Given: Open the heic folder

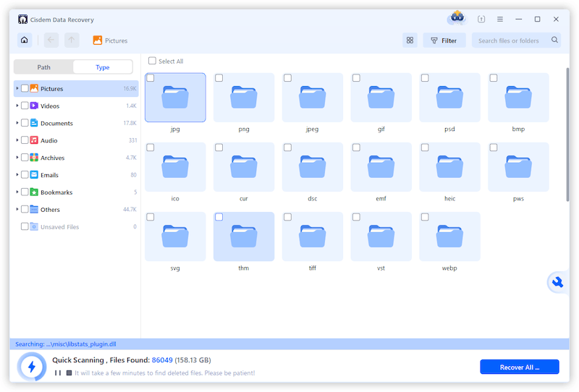Looking at the screenshot, I should 449,167.
